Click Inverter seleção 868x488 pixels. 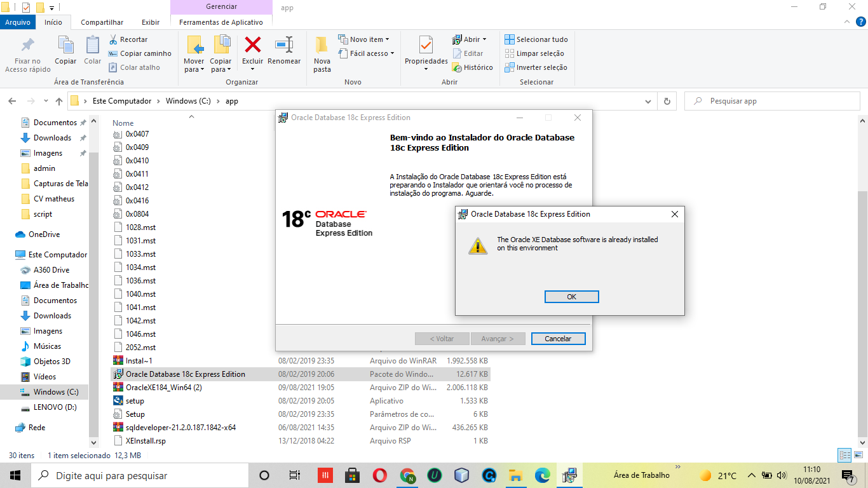[x=536, y=67]
